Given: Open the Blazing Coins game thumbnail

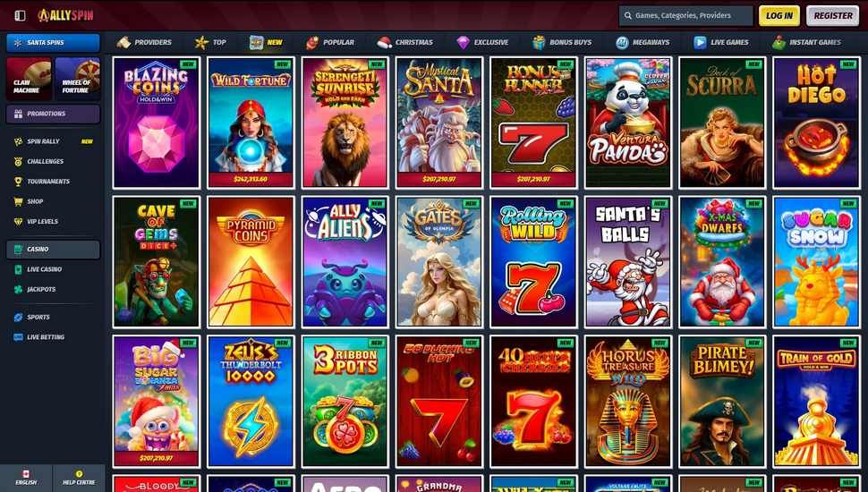Looking at the screenshot, I should [x=156, y=123].
